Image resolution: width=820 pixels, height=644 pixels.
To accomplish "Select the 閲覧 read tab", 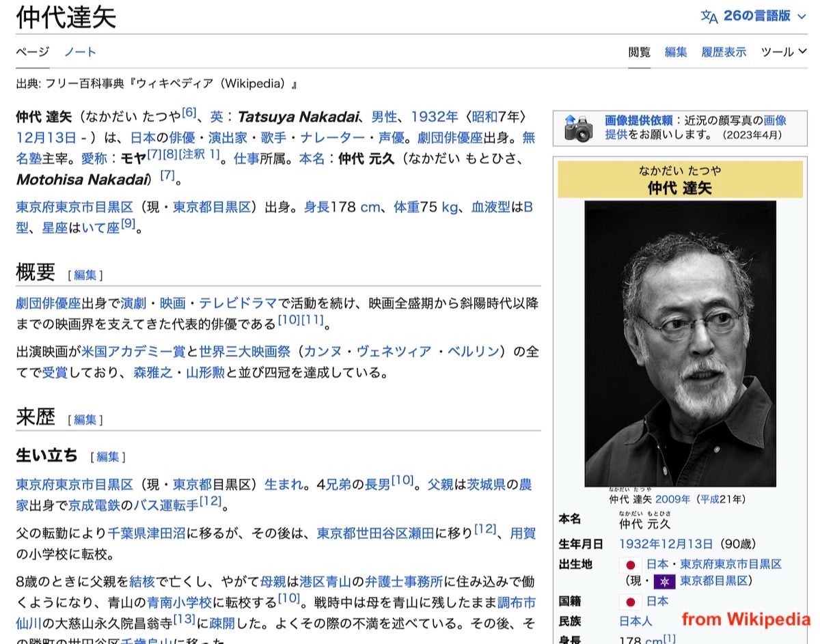I will [x=640, y=52].
